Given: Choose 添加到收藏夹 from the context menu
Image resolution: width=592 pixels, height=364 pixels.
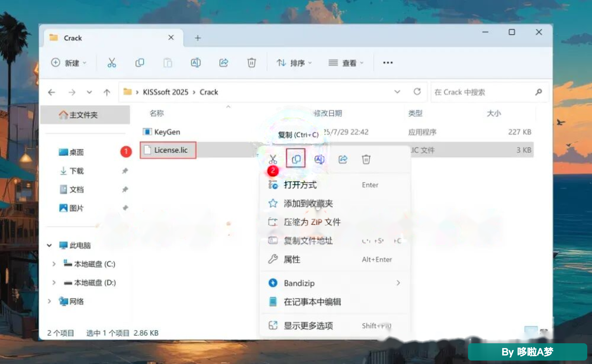Looking at the screenshot, I should tap(335, 203).
